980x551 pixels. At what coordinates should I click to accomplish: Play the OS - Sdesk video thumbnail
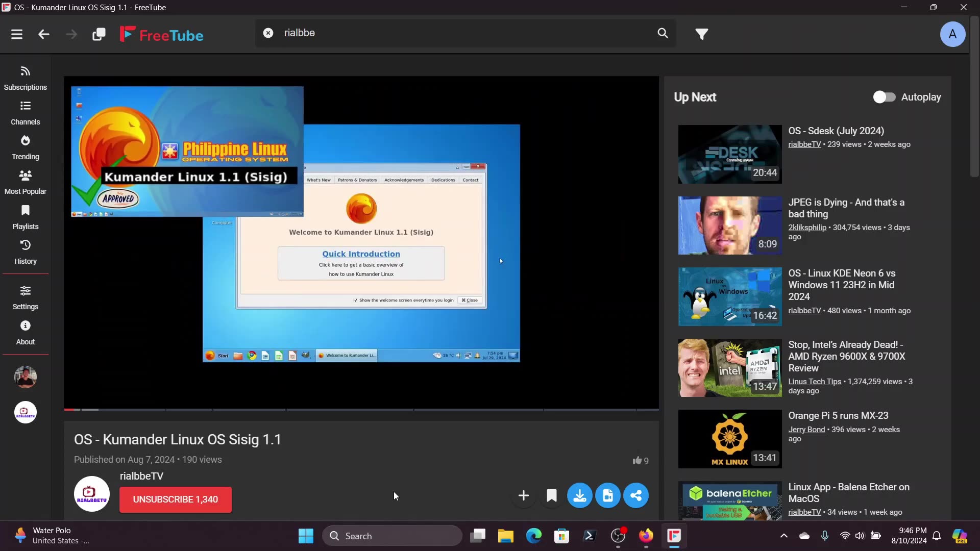(729, 154)
